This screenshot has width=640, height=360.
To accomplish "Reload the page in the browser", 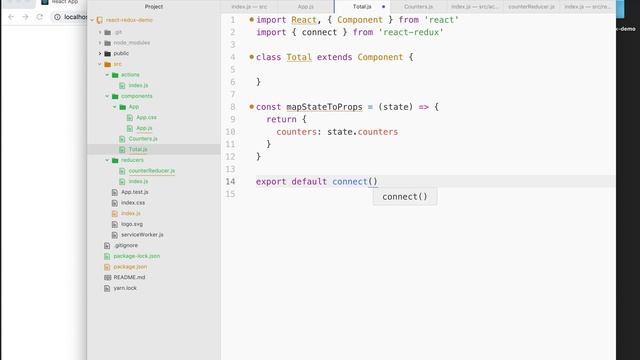I will pyautogui.click(x=40, y=17).
